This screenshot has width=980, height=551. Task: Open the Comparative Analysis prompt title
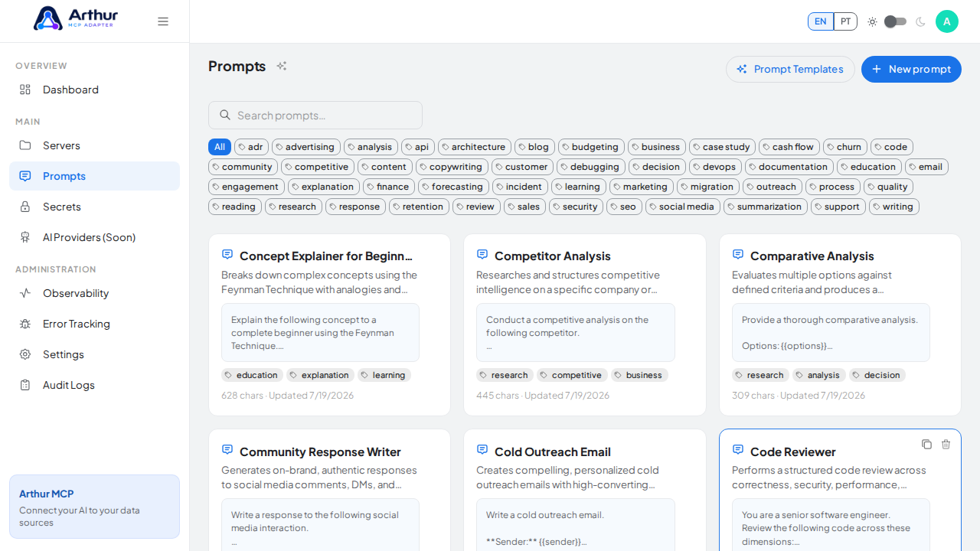[812, 256]
